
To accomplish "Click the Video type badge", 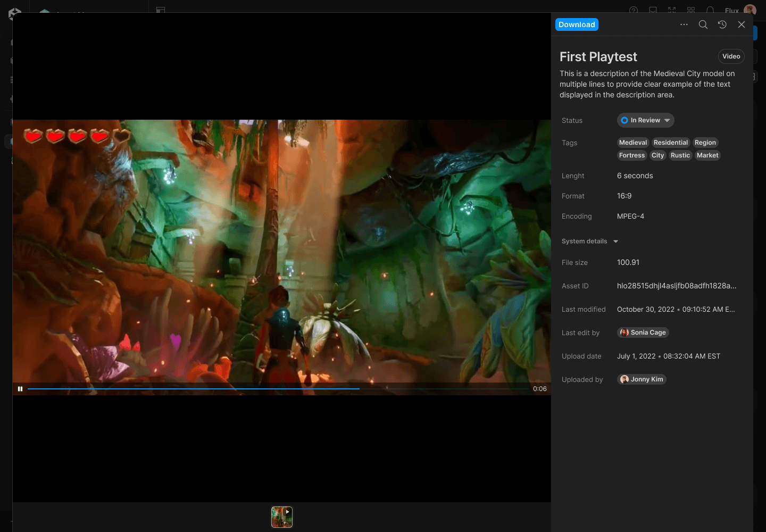I will pos(731,56).
